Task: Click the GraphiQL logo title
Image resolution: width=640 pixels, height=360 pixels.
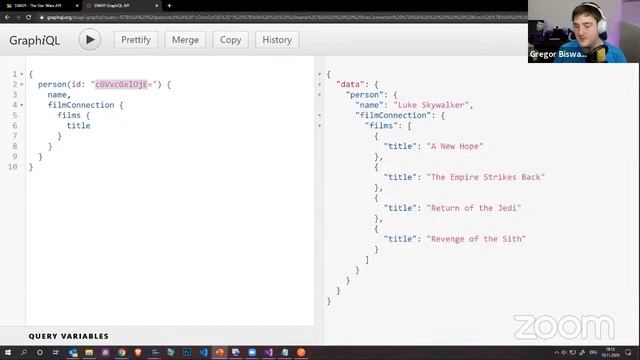Action: click(35, 40)
